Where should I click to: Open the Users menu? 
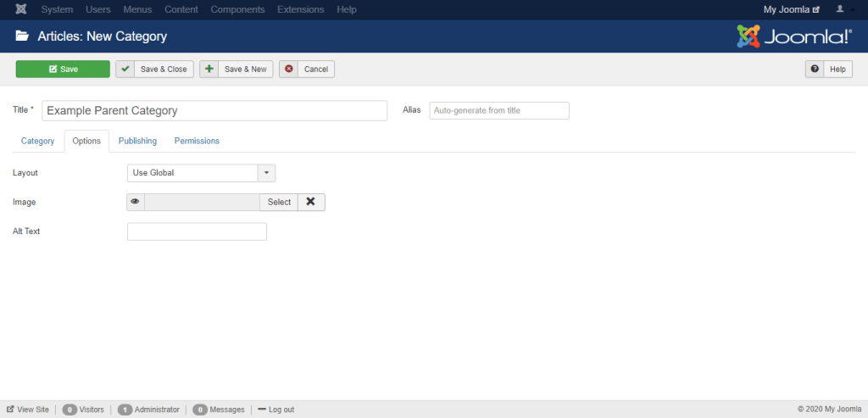click(x=98, y=9)
